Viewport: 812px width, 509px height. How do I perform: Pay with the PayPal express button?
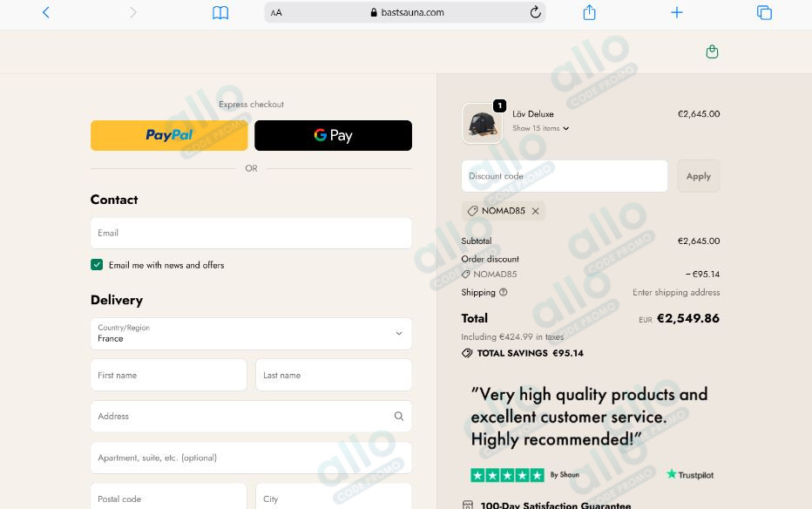pyautogui.click(x=169, y=136)
